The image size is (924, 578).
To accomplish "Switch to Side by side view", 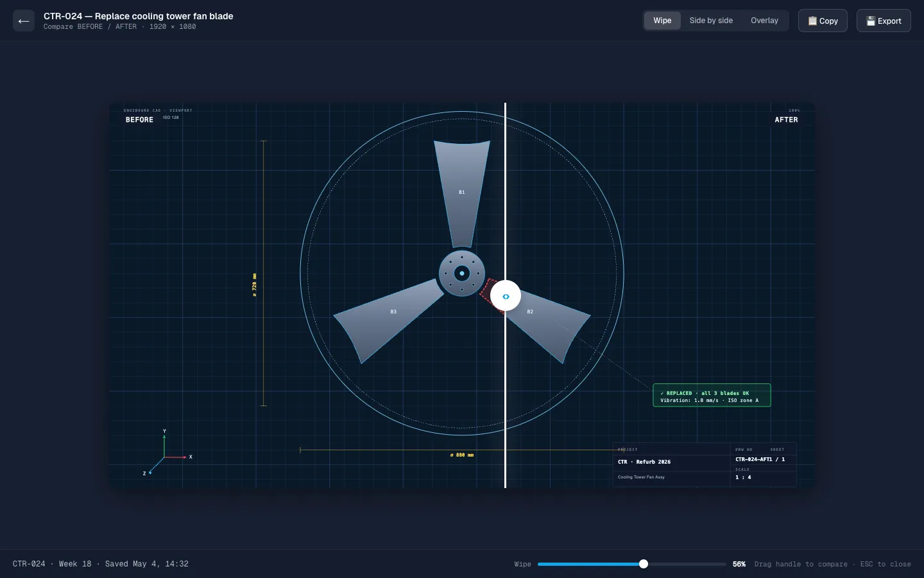I will [x=711, y=21].
